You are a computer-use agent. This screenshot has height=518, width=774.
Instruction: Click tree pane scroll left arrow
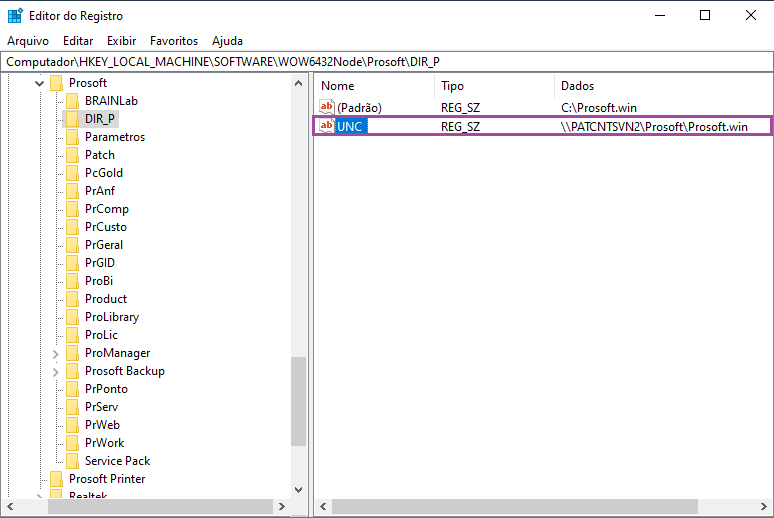coord(10,507)
